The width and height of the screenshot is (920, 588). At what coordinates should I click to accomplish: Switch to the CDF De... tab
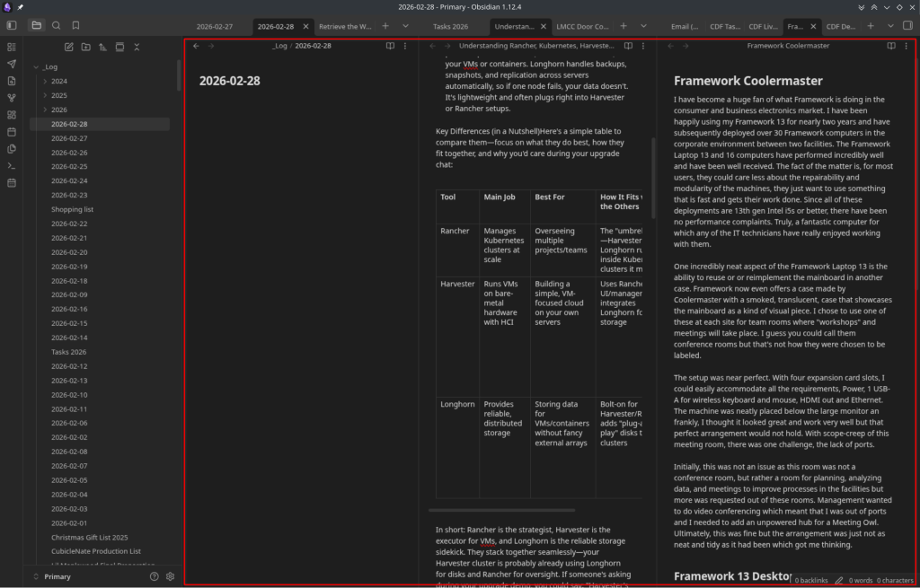841,26
